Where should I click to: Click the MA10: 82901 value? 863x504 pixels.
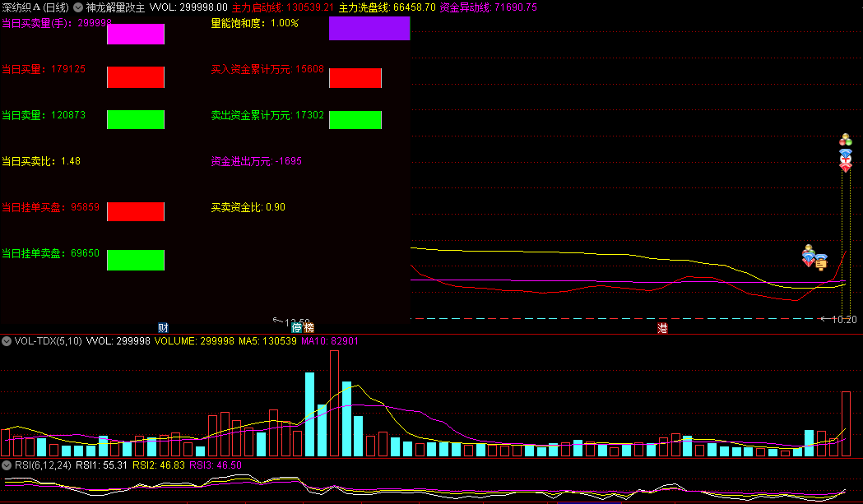click(x=330, y=341)
